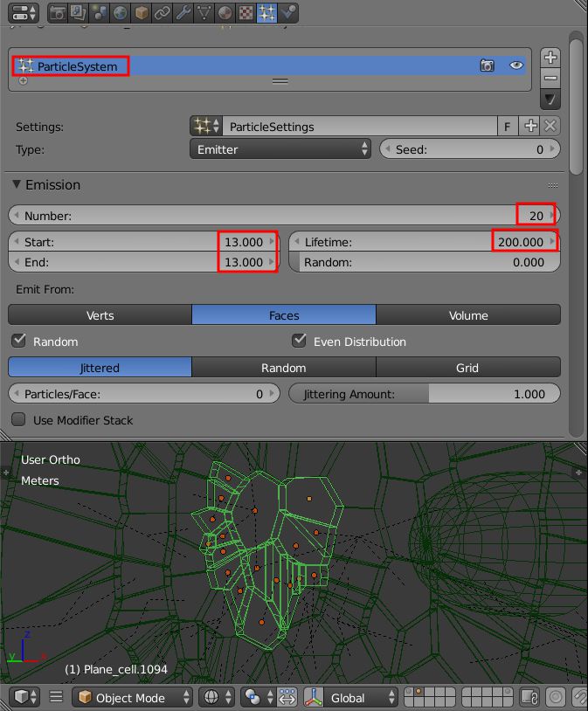Open the Emitter type dropdown
Image resolution: width=588 pixels, height=711 pixels.
(280, 149)
